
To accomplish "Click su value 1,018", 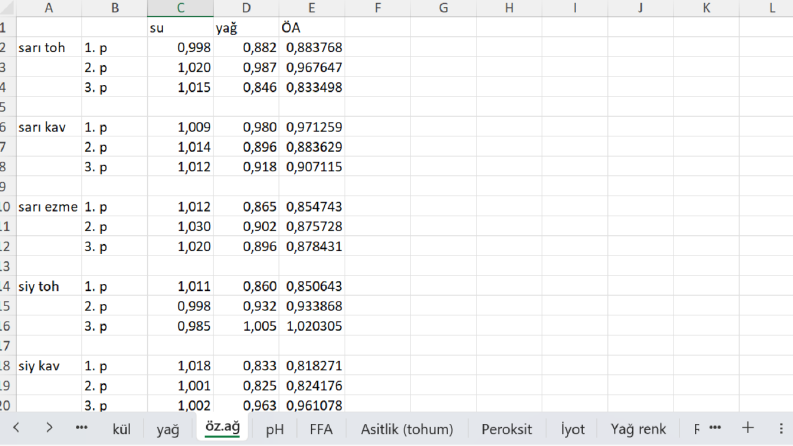I will (x=181, y=366).
